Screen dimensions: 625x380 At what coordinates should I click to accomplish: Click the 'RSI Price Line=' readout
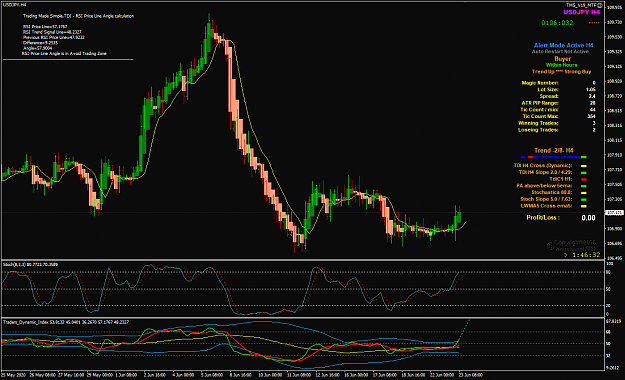pyautogui.click(x=45, y=27)
